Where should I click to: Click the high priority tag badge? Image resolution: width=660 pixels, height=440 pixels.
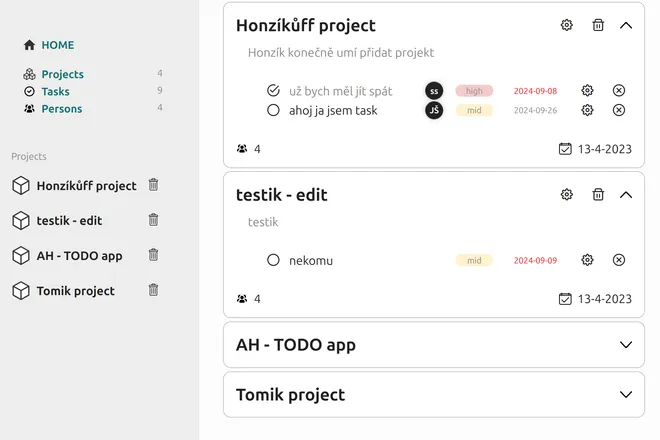pos(474,91)
